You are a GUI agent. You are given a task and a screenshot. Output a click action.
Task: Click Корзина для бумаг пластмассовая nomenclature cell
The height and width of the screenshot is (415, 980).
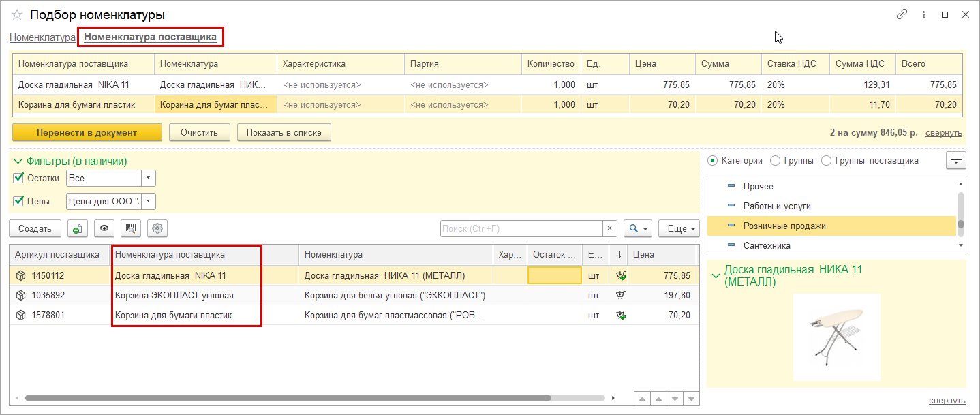[x=395, y=315]
